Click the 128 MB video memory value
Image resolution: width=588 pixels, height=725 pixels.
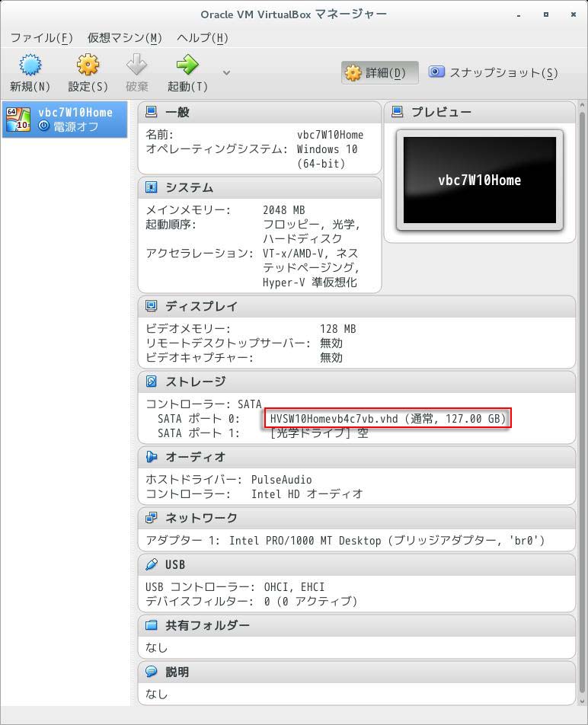[x=338, y=329]
